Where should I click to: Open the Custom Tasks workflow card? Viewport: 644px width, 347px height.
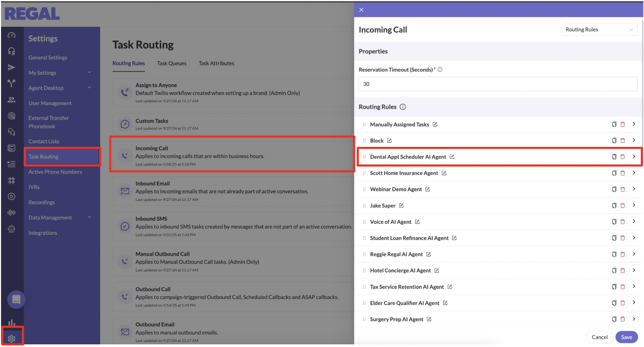(233, 124)
